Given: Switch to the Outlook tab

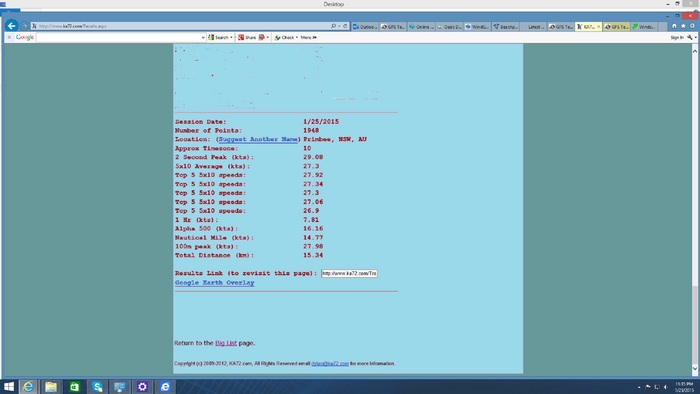Looking at the screenshot, I should [x=365, y=27].
